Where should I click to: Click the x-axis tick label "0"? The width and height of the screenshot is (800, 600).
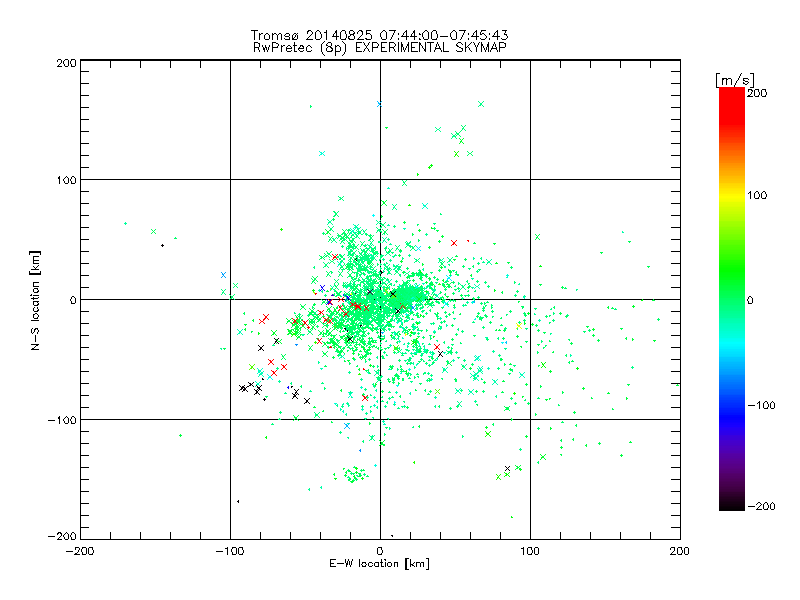click(380, 552)
